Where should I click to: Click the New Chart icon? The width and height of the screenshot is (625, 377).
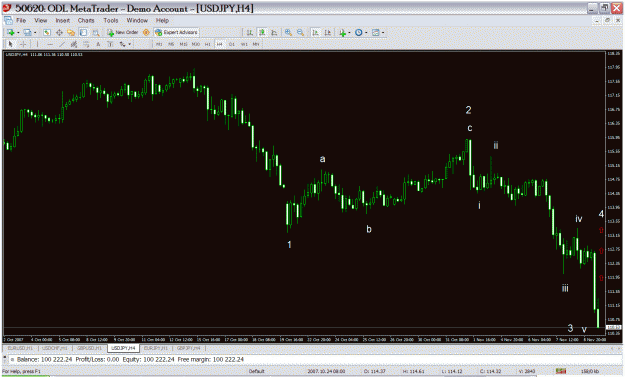click(x=11, y=32)
